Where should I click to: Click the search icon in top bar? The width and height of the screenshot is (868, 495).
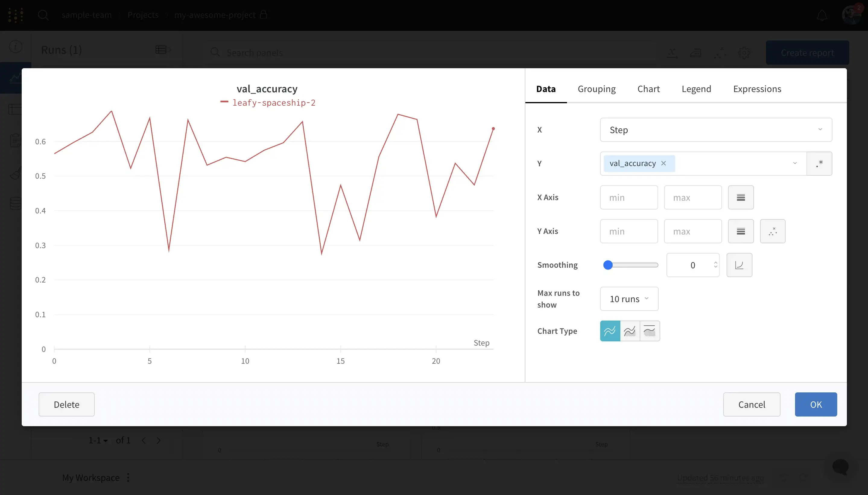(x=43, y=15)
